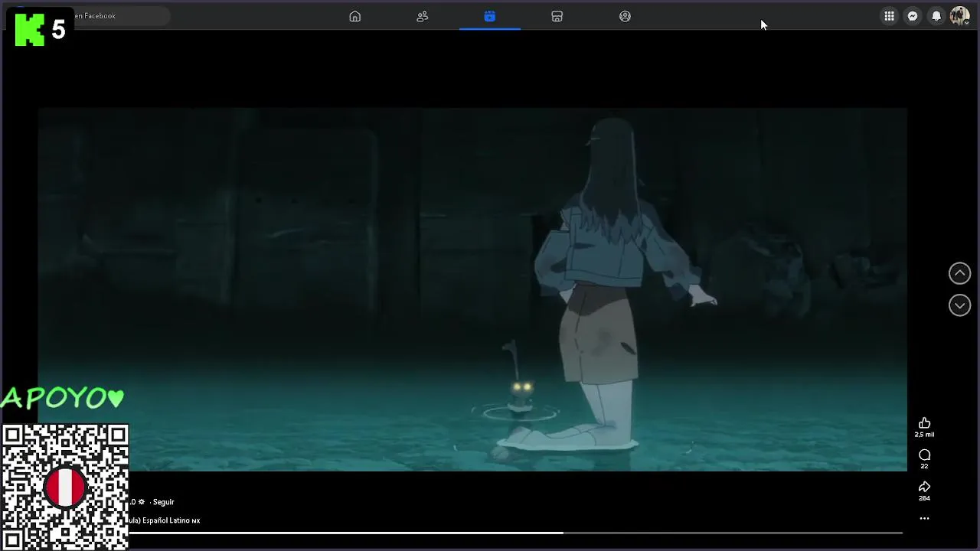Select the Video tab in top navigation
This screenshot has height=551, width=980.
click(490, 16)
